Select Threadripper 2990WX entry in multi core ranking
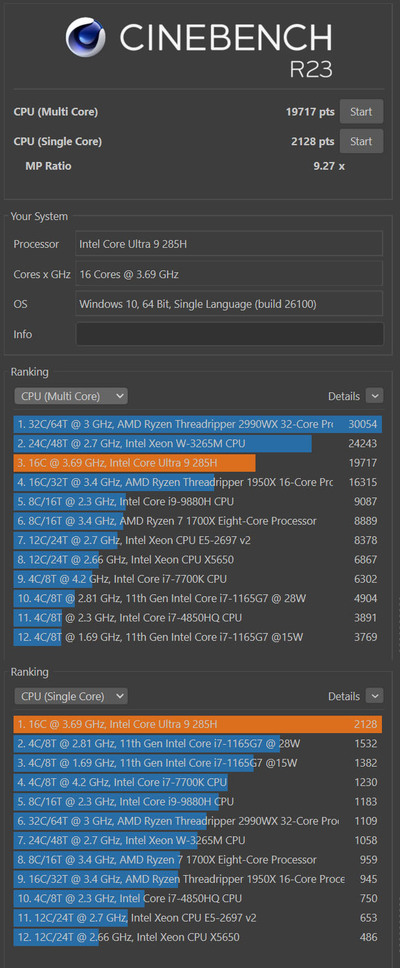Viewport: 400px width, 968px height. [x=198, y=425]
